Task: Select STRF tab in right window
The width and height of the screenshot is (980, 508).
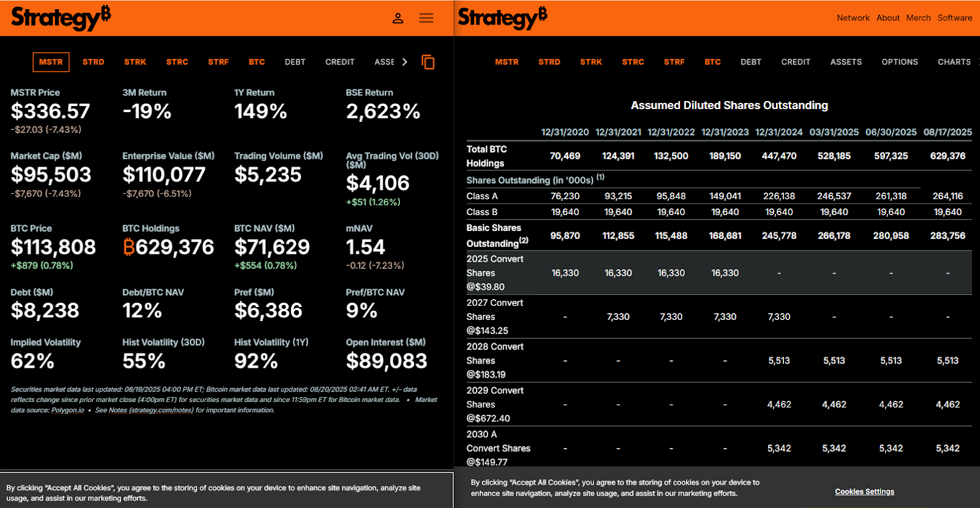Action: point(674,62)
